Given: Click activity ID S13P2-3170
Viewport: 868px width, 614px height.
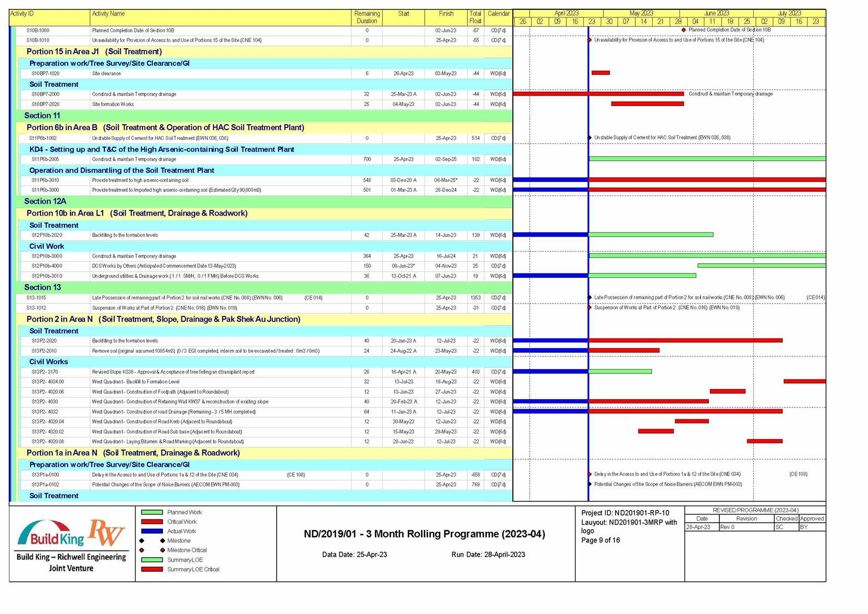Looking at the screenshot, I should (x=45, y=372).
